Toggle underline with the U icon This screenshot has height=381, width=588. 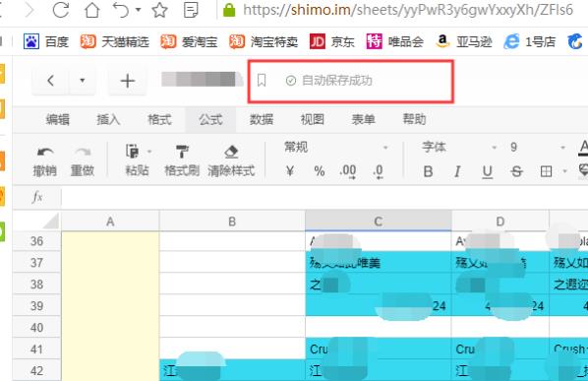pyautogui.click(x=487, y=172)
